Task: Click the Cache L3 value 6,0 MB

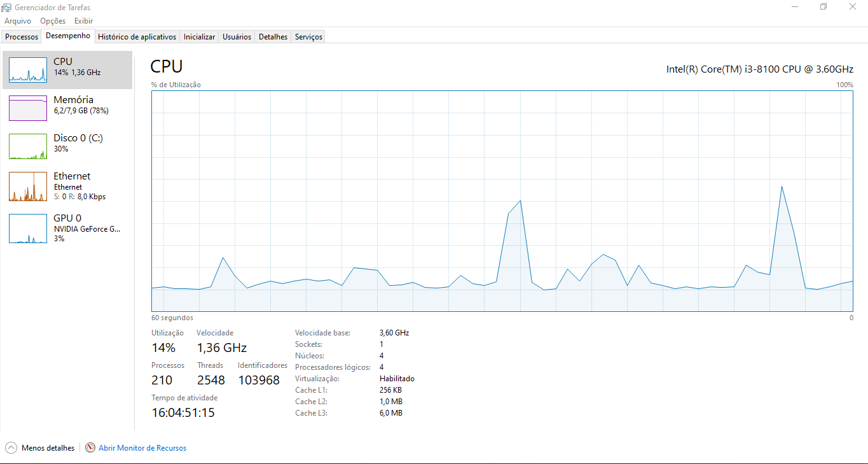Action: click(x=391, y=413)
